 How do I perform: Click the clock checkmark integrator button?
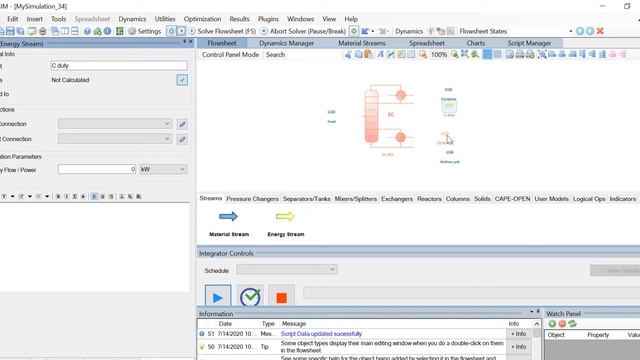click(x=250, y=297)
